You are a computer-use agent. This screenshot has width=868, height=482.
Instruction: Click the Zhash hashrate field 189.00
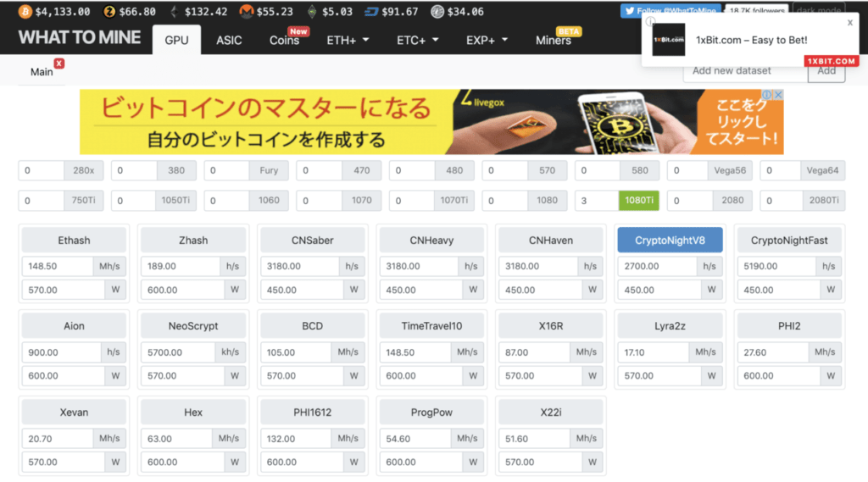[181, 266]
